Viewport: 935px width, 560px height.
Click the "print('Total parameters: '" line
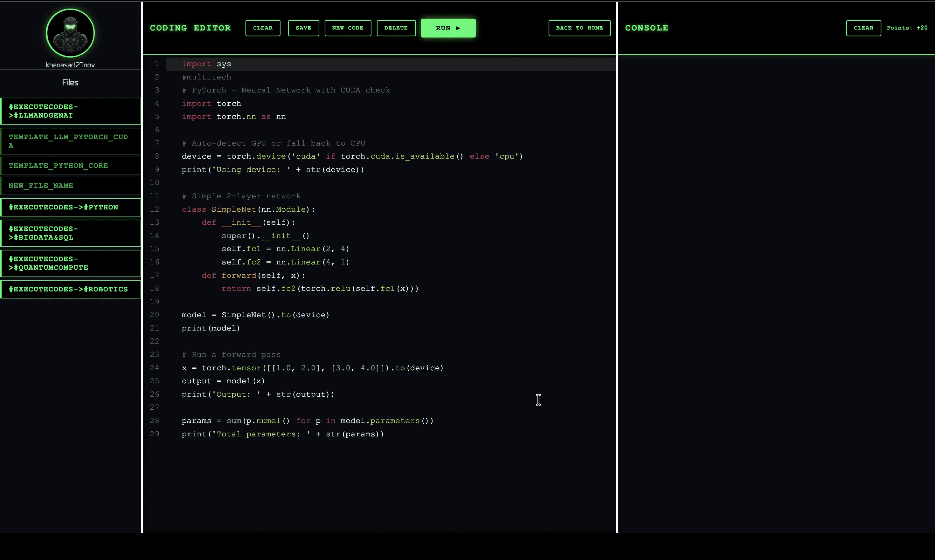pyautogui.click(x=283, y=434)
